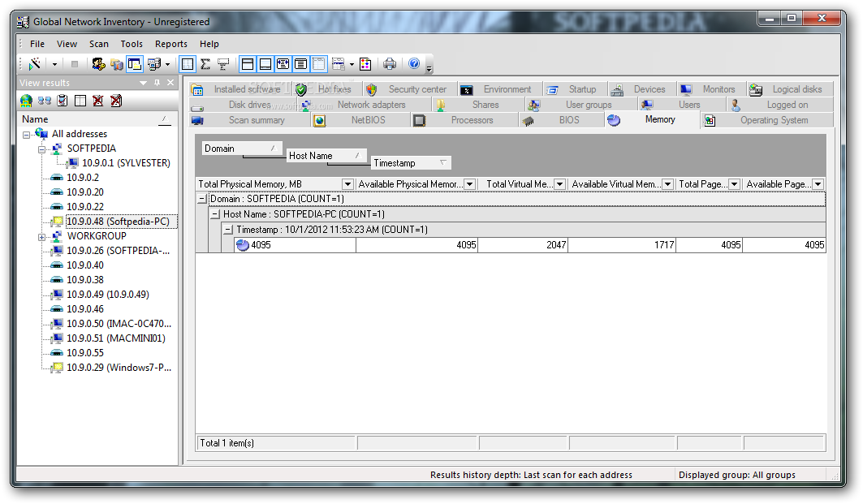Click the second red-X delete icon in View results
The image size is (863, 504).
point(116,101)
